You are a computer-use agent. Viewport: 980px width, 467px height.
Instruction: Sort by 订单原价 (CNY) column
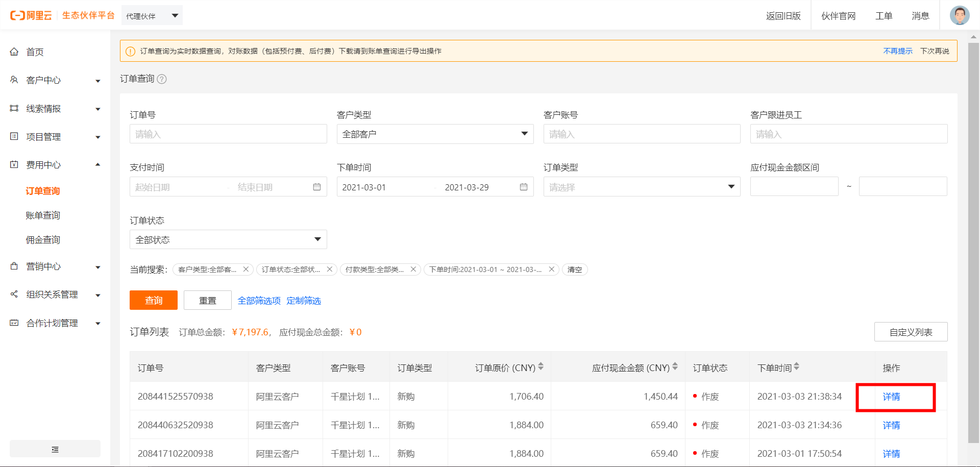point(541,366)
